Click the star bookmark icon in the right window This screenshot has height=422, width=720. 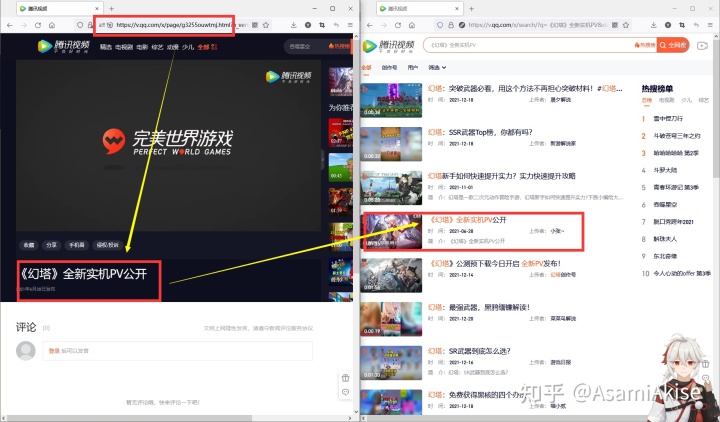[626, 25]
